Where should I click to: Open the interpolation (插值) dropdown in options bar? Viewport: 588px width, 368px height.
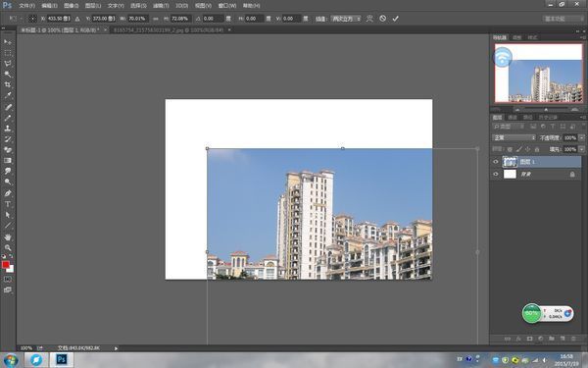pyautogui.click(x=346, y=19)
